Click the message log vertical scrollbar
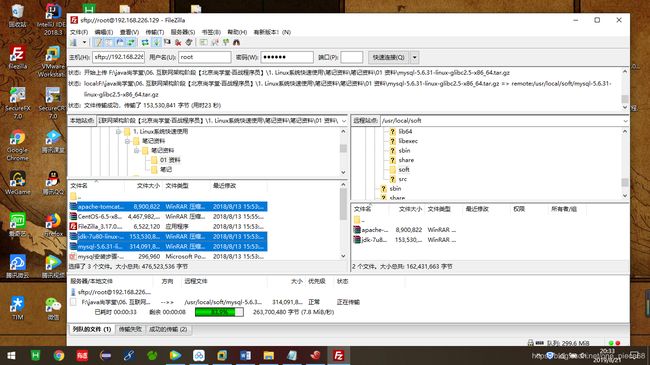This screenshot has height=365, width=650. pos(625,89)
